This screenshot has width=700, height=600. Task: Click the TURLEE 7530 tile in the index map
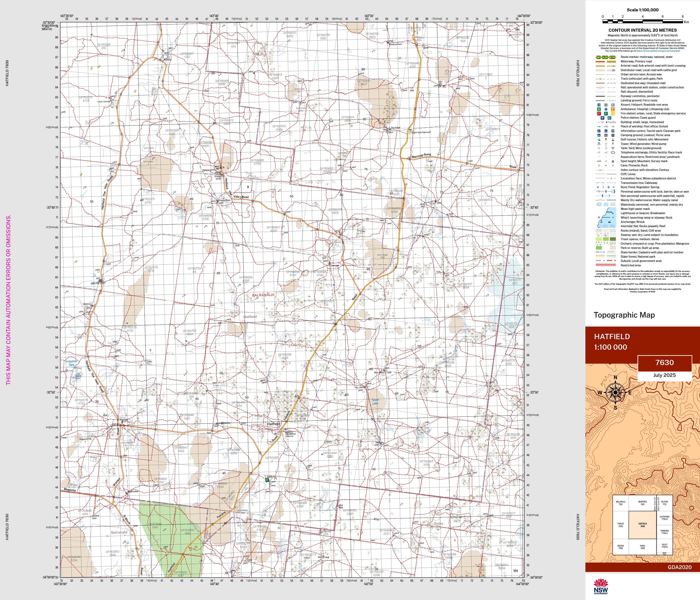[x=621, y=525]
